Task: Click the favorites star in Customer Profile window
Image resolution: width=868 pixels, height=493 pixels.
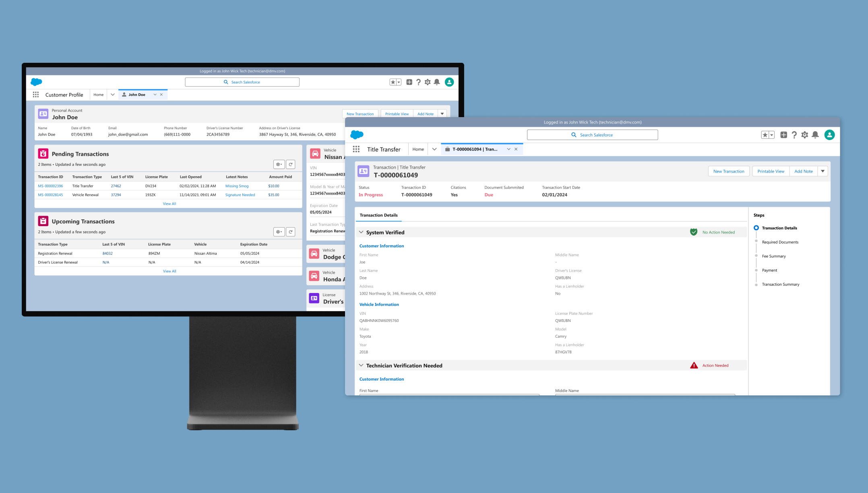Action: (x=393, y=82)
